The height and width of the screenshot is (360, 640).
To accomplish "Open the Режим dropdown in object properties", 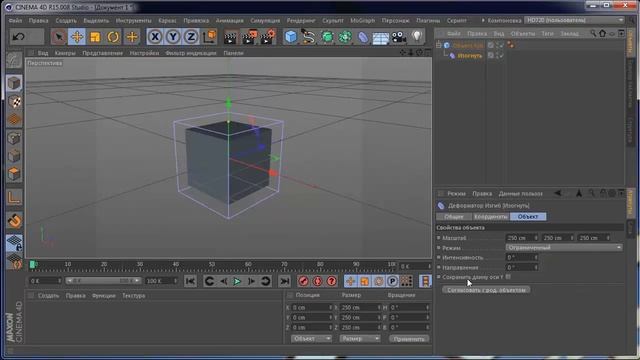I will (x=564, y=248).
